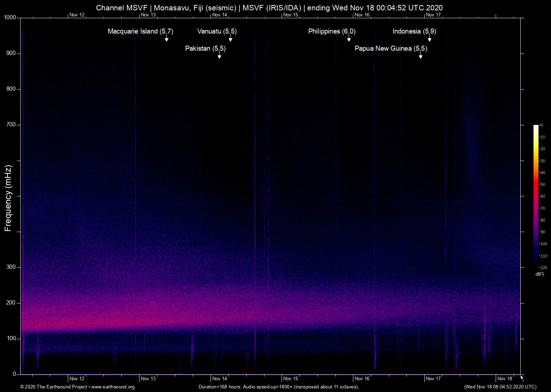The image size is (551, 392).
Task: Click the Nov 14 label on the bottom axis
Action: [x=220, y=378]
